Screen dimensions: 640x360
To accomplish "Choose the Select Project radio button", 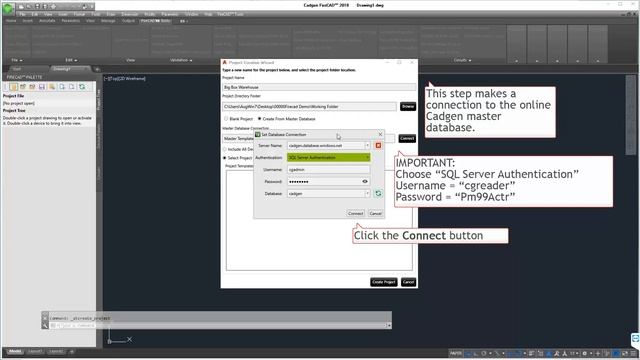I will 224,158.
